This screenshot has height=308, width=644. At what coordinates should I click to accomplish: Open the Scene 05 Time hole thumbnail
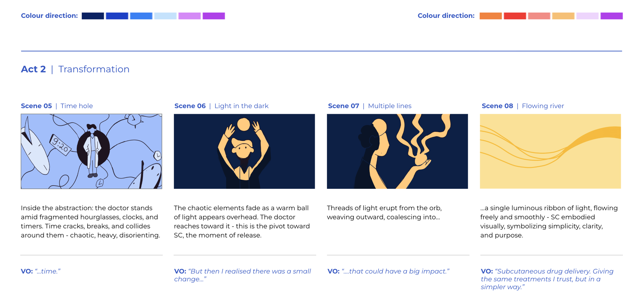91,151
